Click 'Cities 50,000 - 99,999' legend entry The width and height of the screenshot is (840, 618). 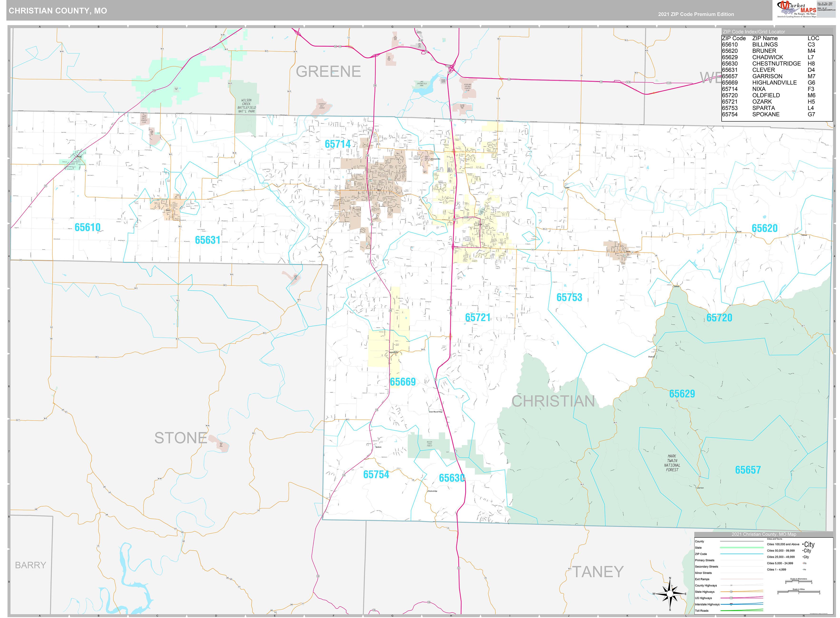pos(781,551)
